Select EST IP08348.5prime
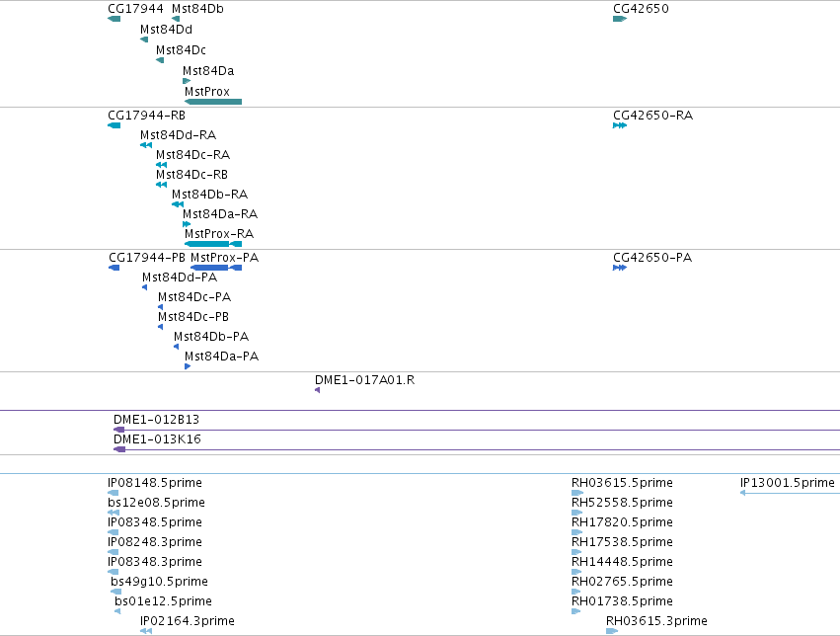Image resolution: width=840 pixels, height=636 pixels. [x=155, y=522]
